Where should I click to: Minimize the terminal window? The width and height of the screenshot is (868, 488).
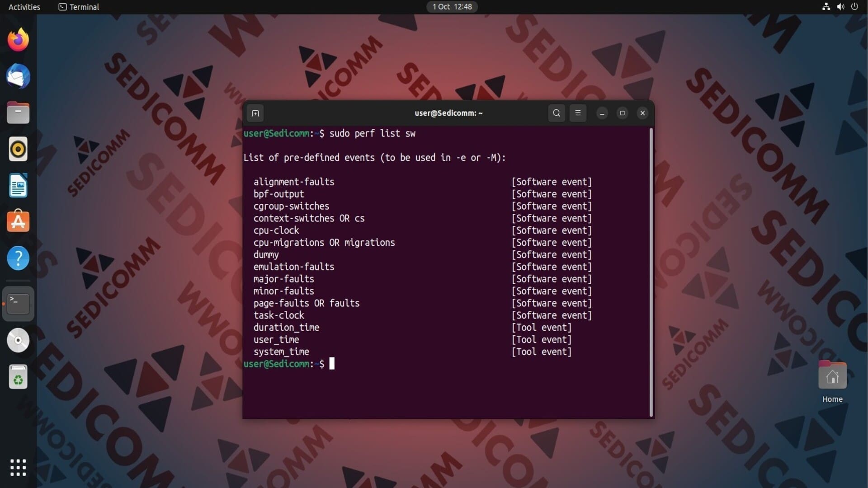602,113
